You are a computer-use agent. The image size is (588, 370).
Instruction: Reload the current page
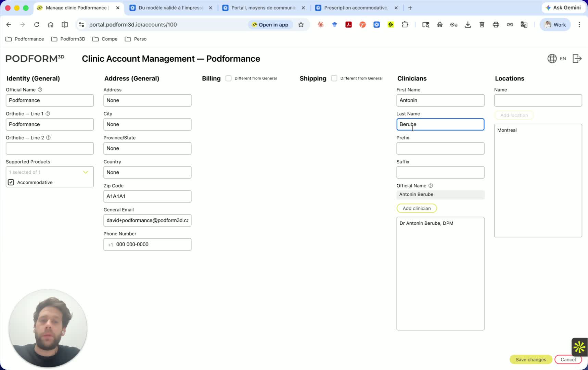37,25
